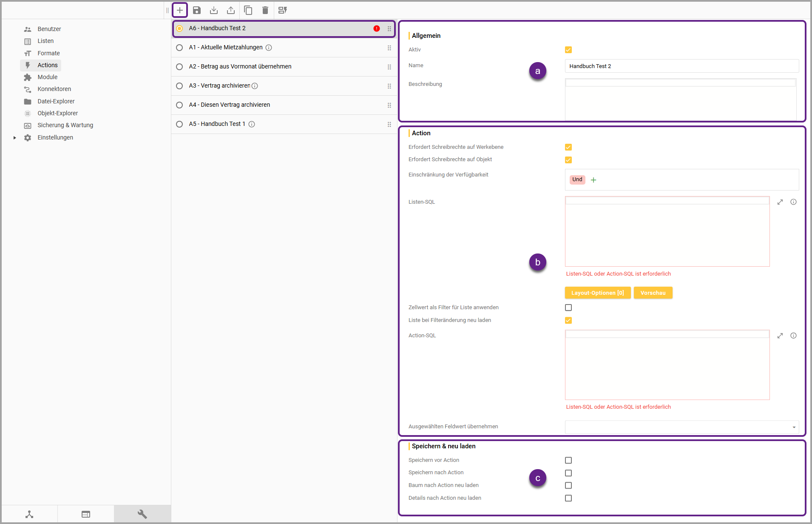Click the trash delete icon in toolbar
The image size is (812, 524).
pyautogui.click(x=265, y=10)
